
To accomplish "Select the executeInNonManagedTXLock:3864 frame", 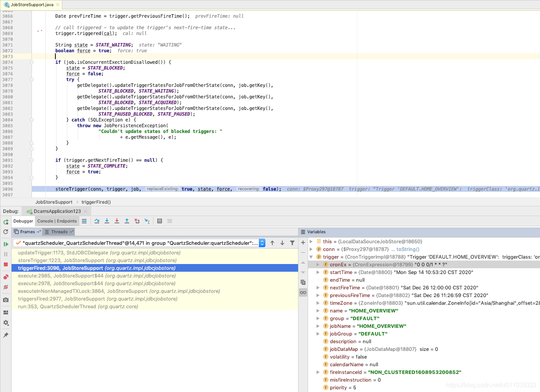I will pos(155,291).
